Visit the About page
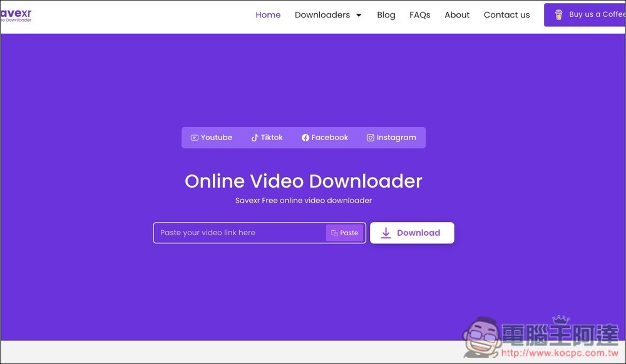Screen dimensions: 626x364 (456, 14)
